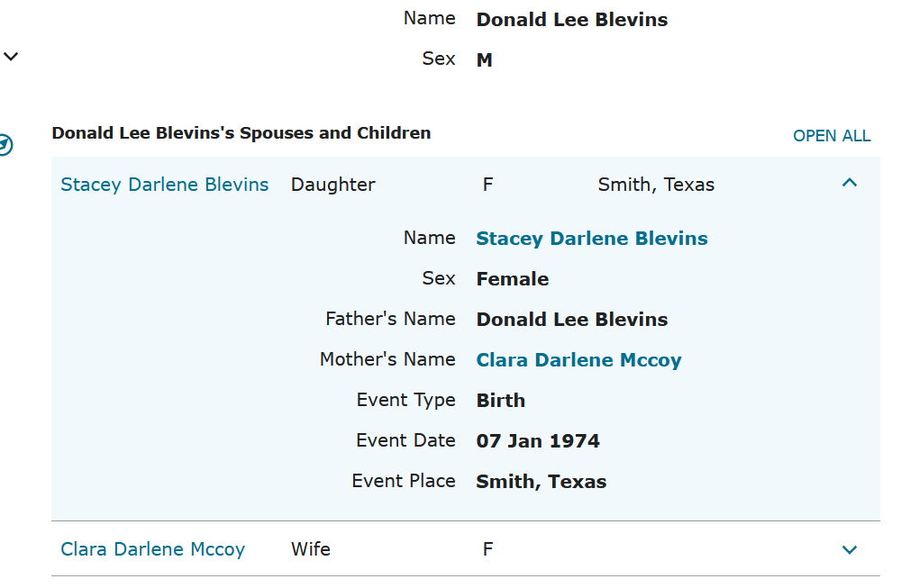901x588 pixels.
Task: Click the Spouses and Children section heading
Action: click(241, 133)
